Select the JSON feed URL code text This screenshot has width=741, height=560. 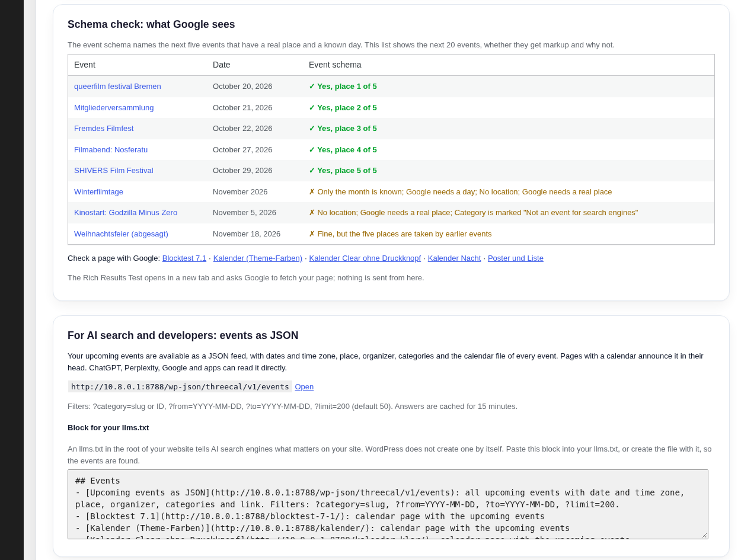click(180, 387)
